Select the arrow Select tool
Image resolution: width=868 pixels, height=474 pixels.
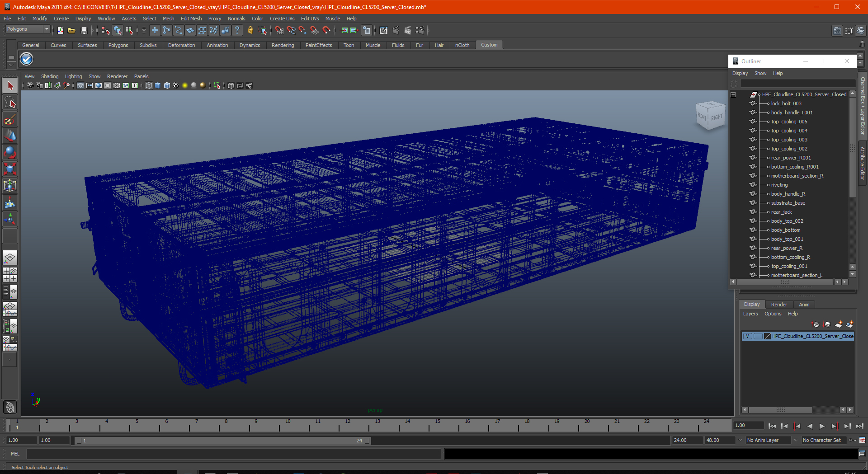click(x=10, y=86)
